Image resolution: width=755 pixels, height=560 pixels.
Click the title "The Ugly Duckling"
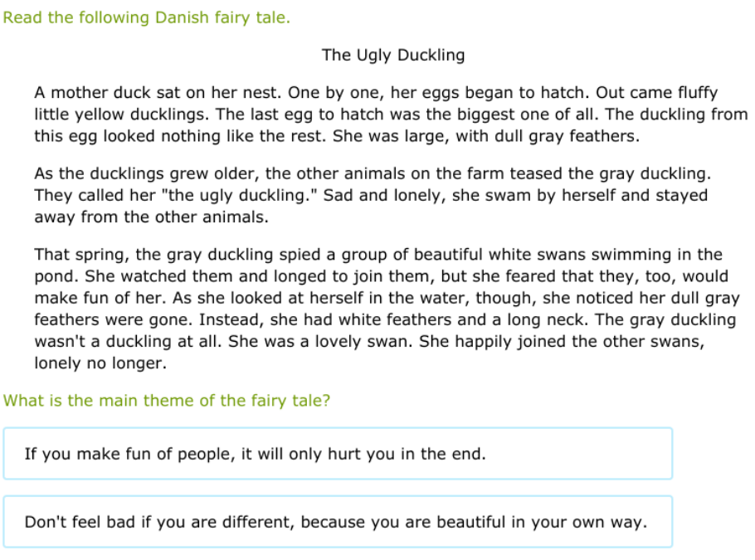(x=393, y=56)
